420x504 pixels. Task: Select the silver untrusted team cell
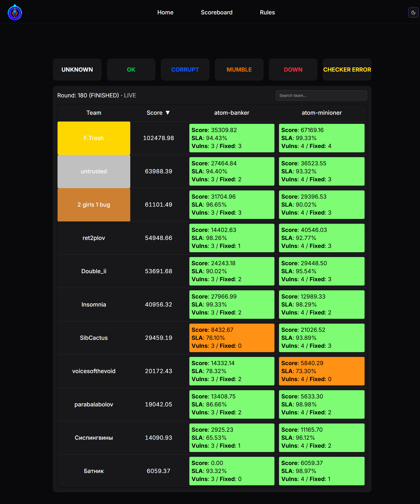pyautogui.click(x=94, y=171)
